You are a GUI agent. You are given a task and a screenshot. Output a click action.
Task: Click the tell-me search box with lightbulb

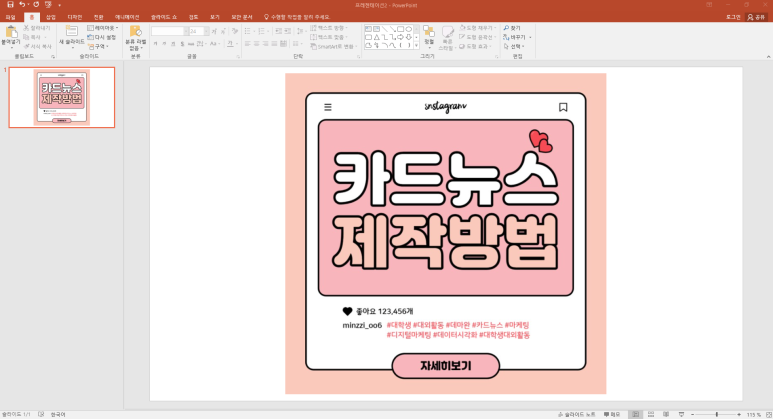pyautogui.click(x=297, y=17)
